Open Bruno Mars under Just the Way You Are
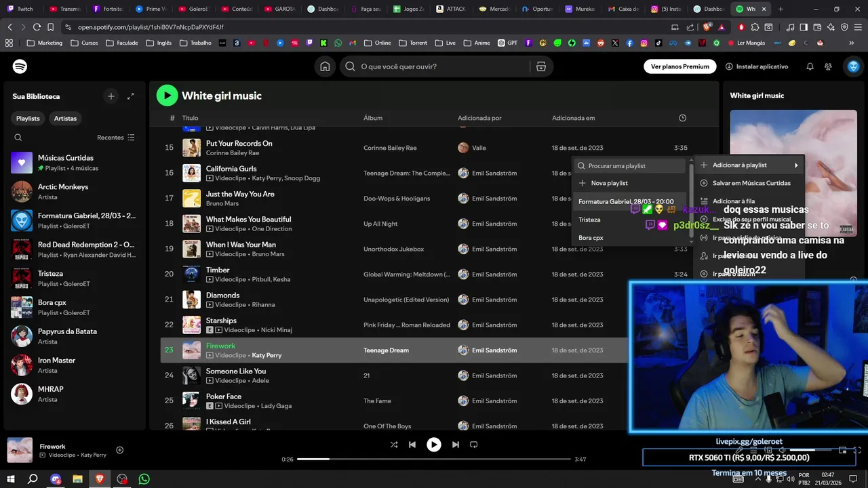 tap(222, 203)
